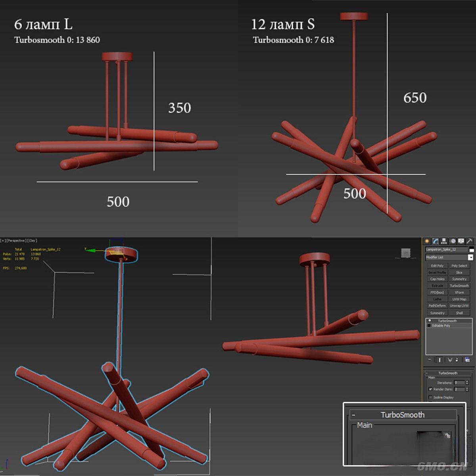Click the Edit Poly modifier button
The image size is (476, 476).
[437, 266]
